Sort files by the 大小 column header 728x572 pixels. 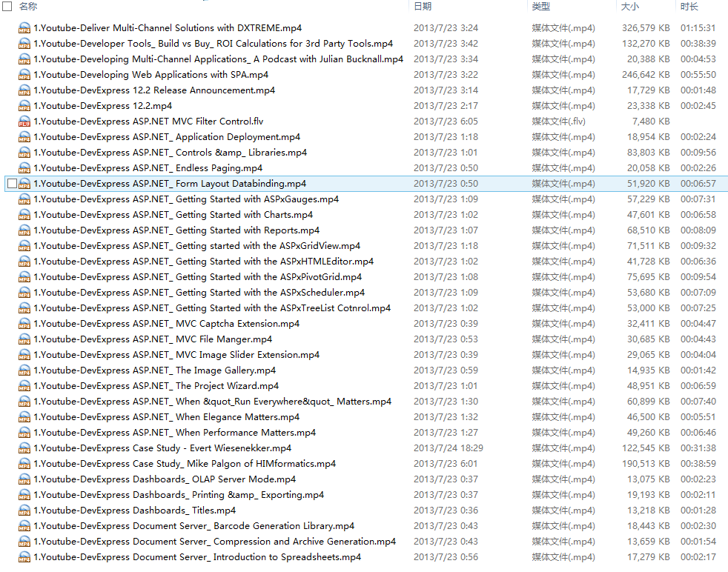(630, 6)
